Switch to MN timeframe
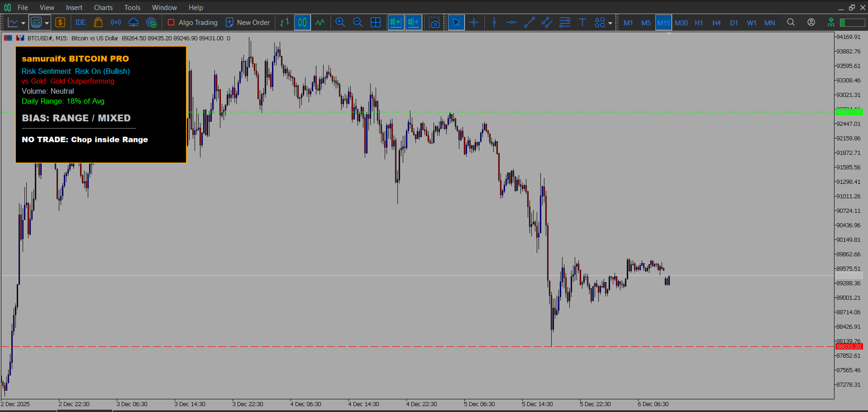This screenshot has width=868, height=412. pos(769,23)
